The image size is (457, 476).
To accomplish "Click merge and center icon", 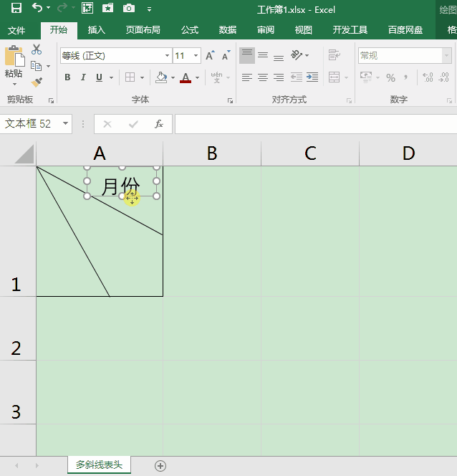I will coord(335,77).
